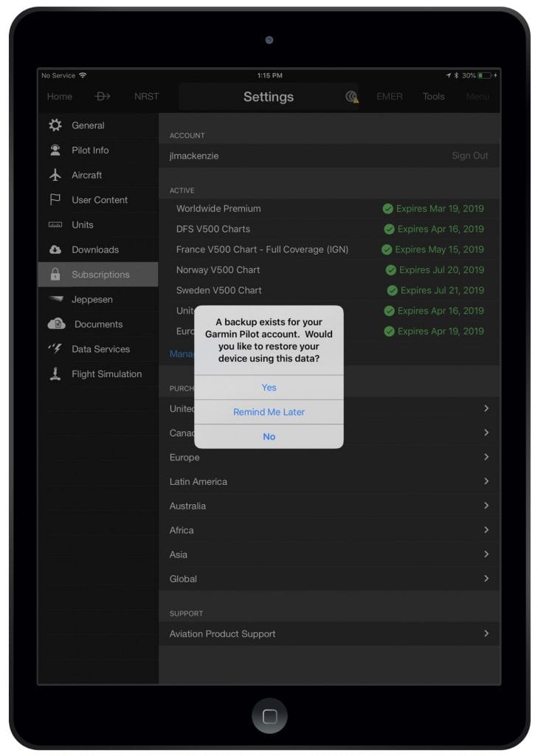Sign Out of the jlmackenzie account
Viewport: 538px width, 756px height.
[469, 156]
